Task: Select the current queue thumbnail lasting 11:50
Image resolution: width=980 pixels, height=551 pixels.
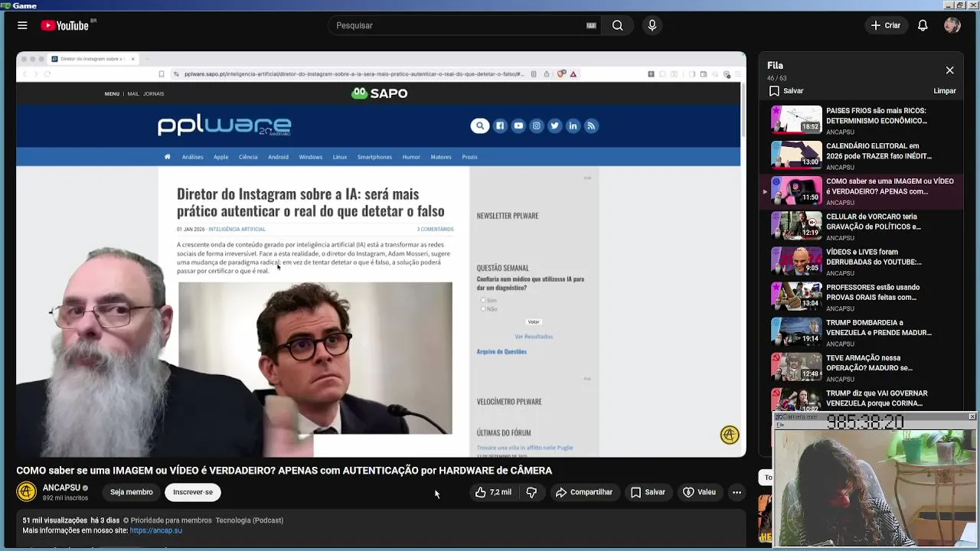Action: (x=796, y=190)
